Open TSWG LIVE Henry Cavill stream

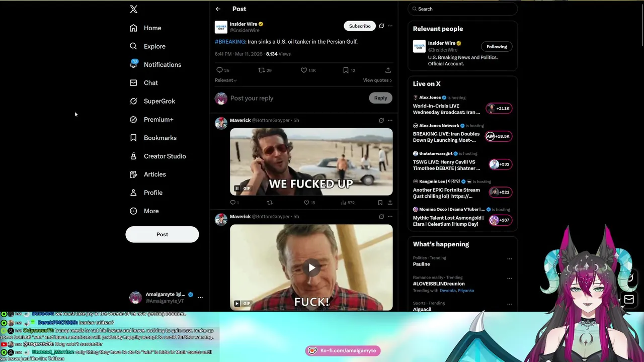(x=447, y=165)
